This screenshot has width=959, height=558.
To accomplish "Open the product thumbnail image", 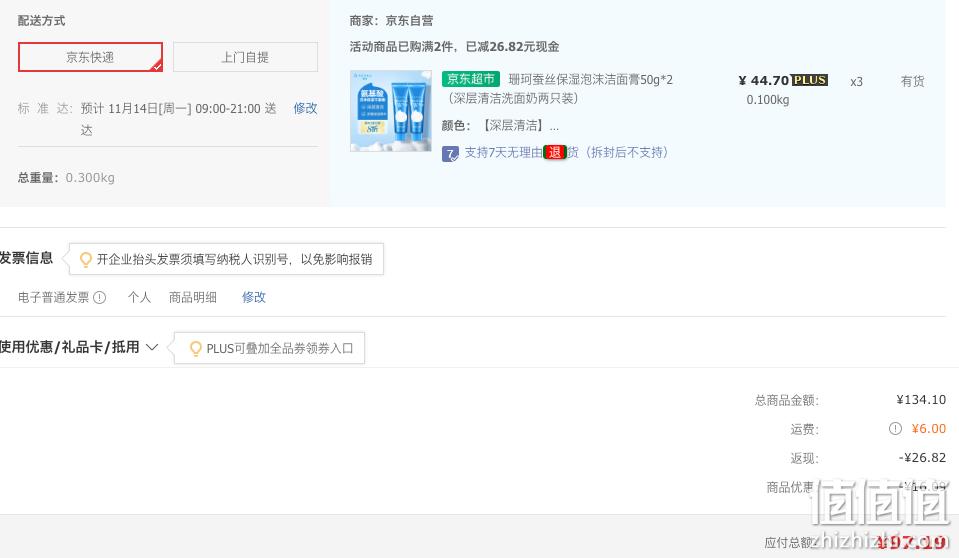I will coord(391,111).
